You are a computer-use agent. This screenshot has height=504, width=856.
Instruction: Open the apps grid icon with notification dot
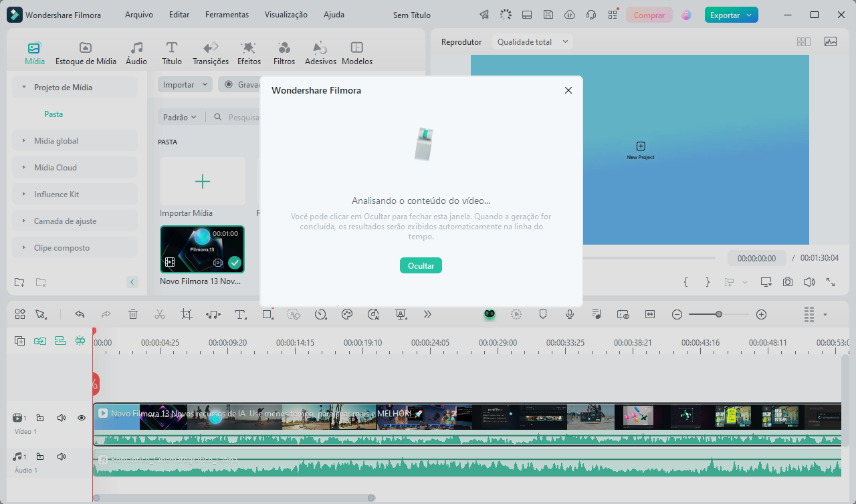(613, 15)
